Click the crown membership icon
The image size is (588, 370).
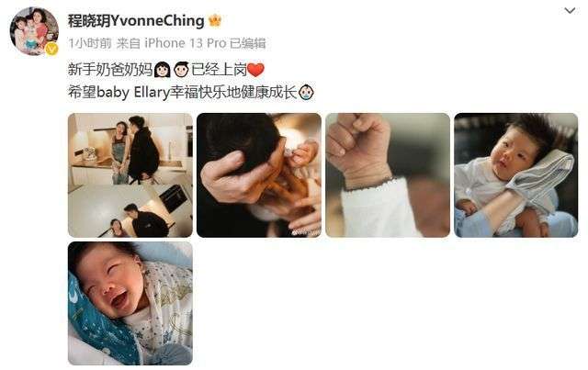215,20
